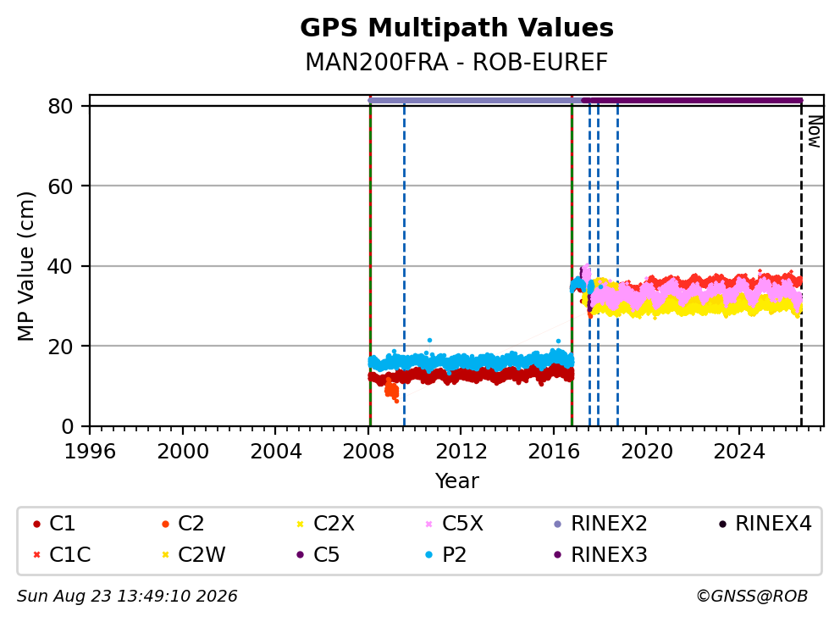
Task: Click the RINEX3 legend entry
Action: (x=600, y=554)
